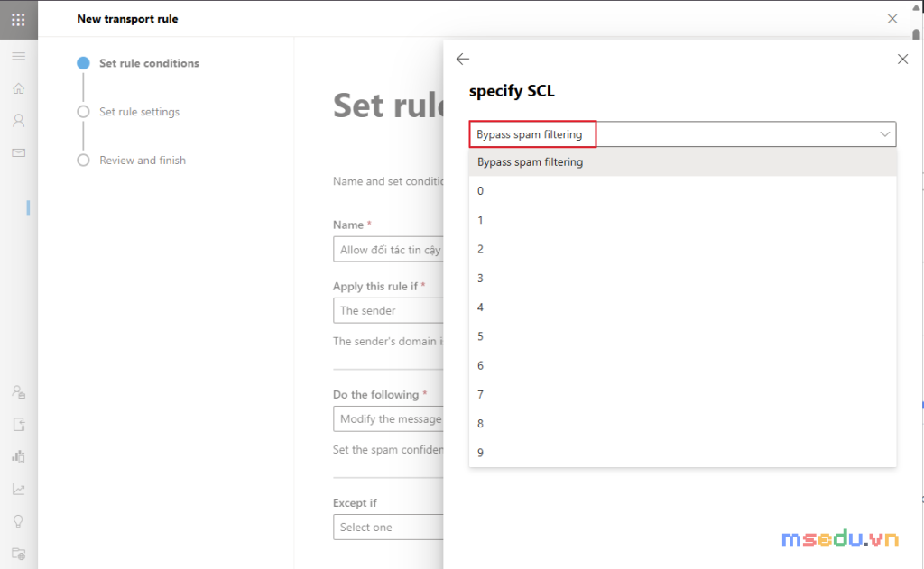Open Migration icon in sidebar
924x569 pixels.
point(18,424)
